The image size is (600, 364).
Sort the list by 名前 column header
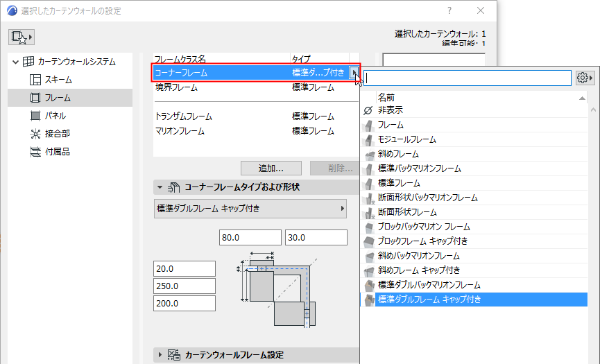[481, 98]
